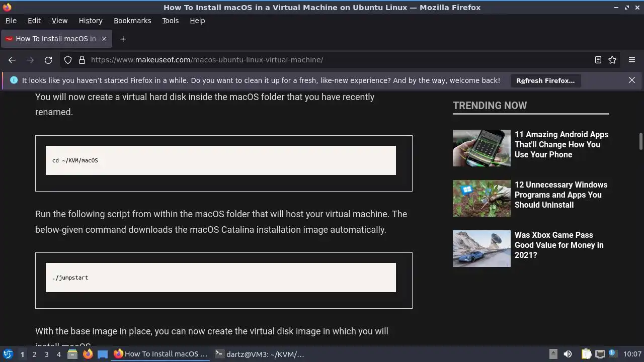Click the show desktop panel icon

coord(103,354)
